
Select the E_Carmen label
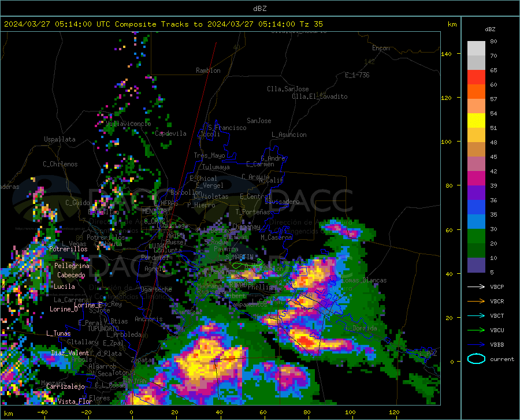pos(261,164)
